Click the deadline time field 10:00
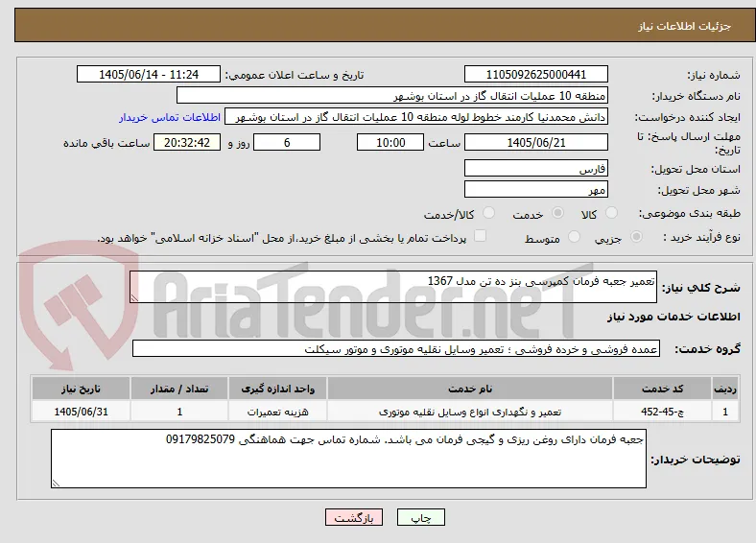Viewport: 756px width, 543px height. click(x=390, y=143)
